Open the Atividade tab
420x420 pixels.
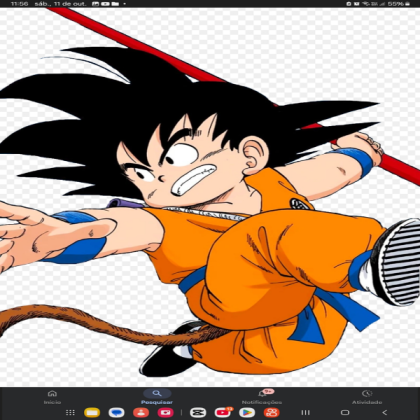(367, 397)
